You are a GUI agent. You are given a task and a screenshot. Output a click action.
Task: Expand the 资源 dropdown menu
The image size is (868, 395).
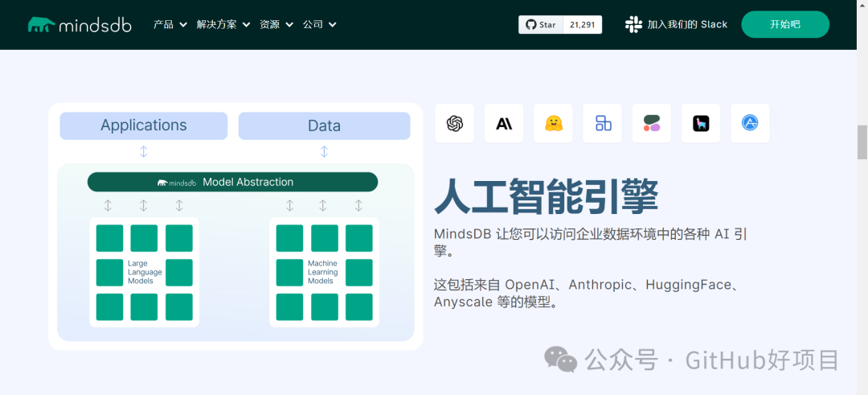click(x=276, y=24)
